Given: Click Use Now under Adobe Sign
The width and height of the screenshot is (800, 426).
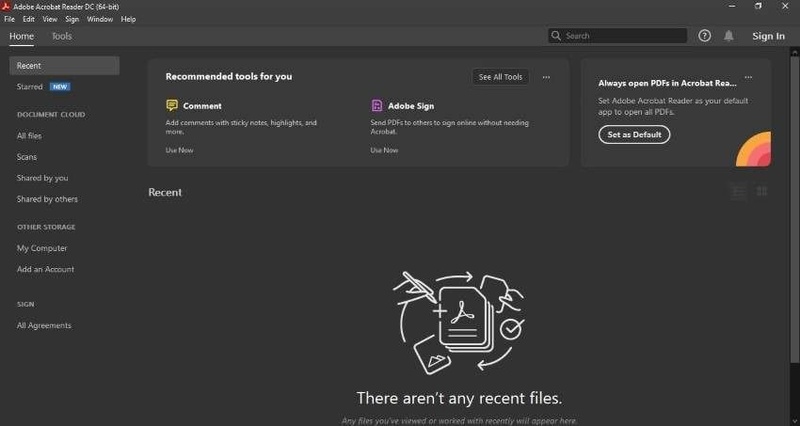Looking at the screenshot, I should (384, 150).
